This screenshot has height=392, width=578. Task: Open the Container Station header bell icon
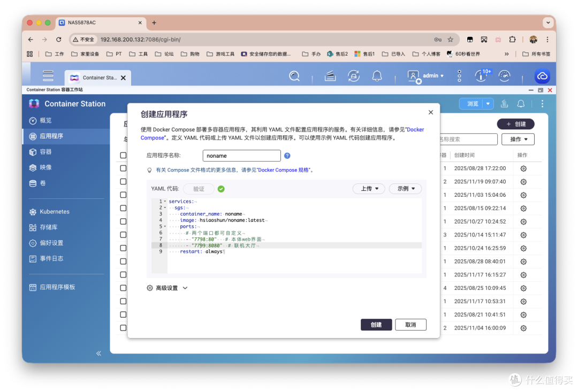521,104
